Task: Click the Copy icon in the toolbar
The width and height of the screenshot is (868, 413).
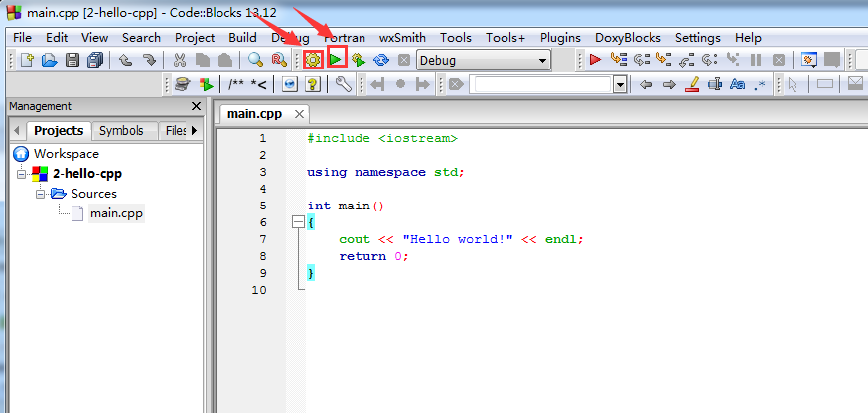Action: (202, 60)
